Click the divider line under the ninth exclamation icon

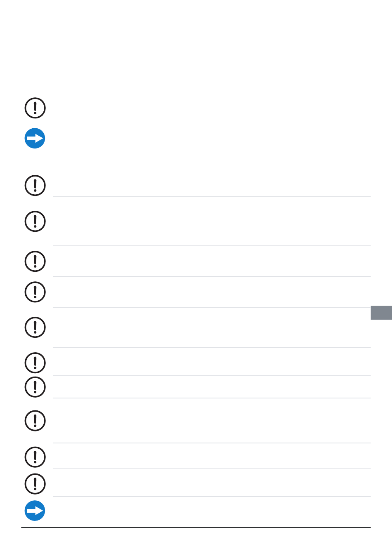[212, 443]
